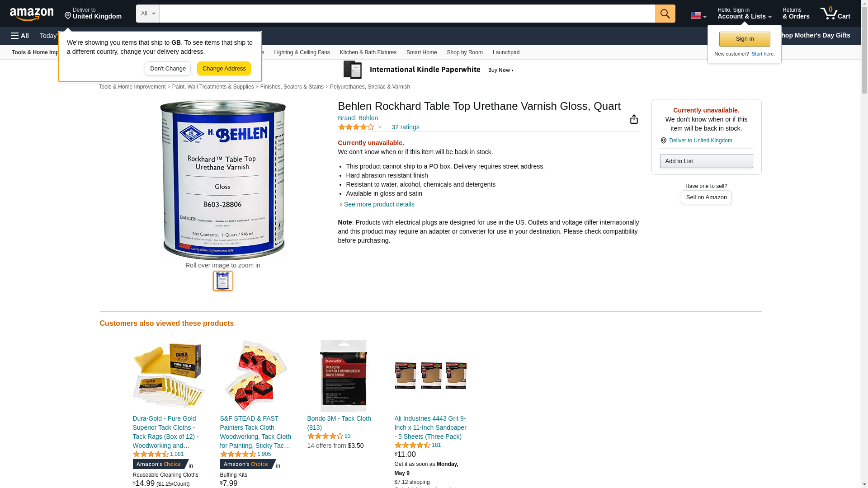
Task: Click the yellow Sign in button
Action: point(745,39)
